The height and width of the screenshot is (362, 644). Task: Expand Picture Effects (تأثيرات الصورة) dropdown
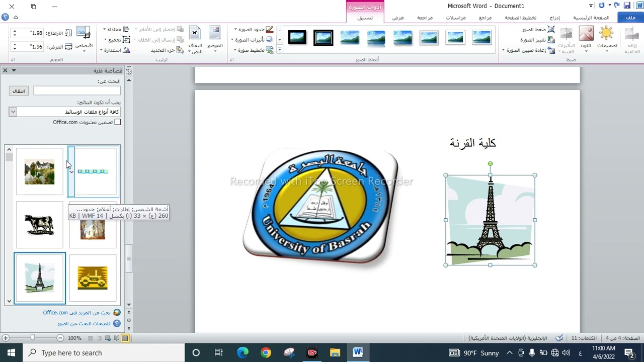click(252, 40)
